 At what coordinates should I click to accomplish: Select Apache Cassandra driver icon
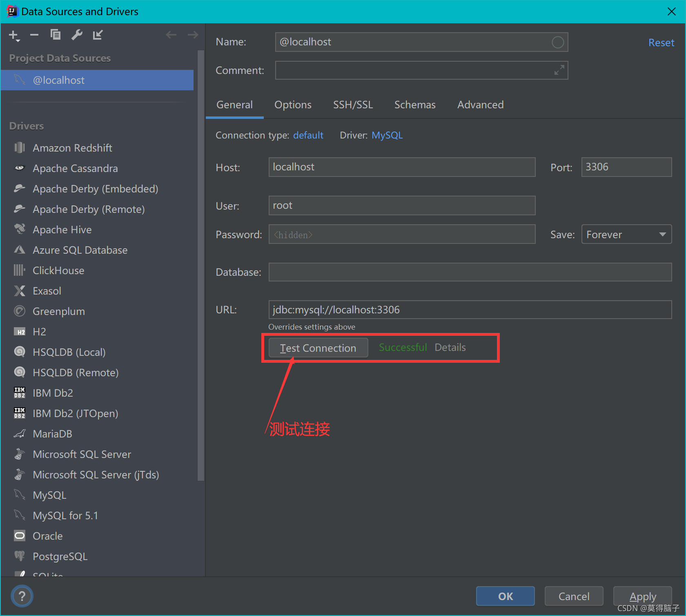pos(20,168)
